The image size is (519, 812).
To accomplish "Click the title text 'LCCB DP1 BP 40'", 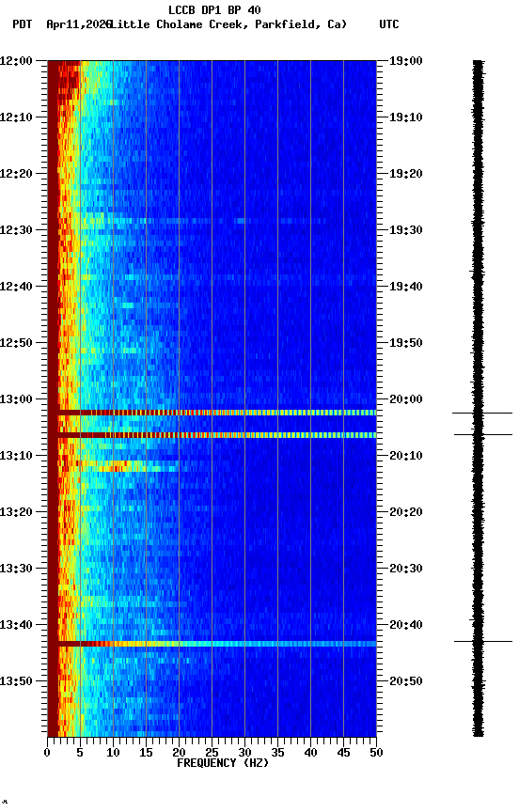I will [214, 9].
